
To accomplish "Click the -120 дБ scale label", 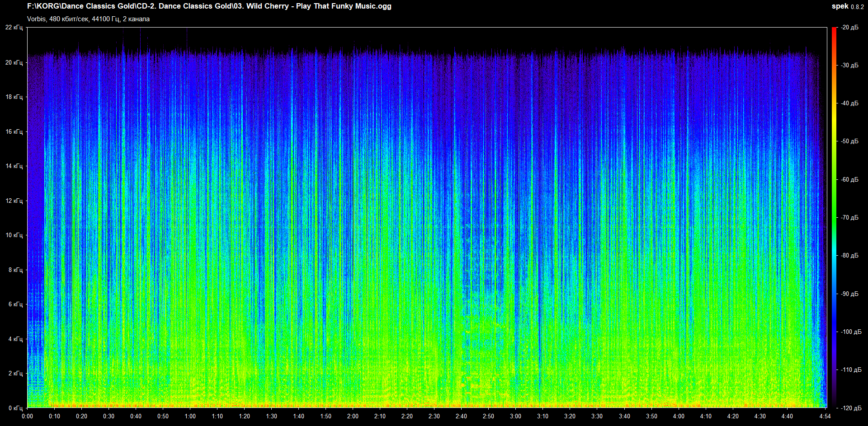I will (851, 408).
